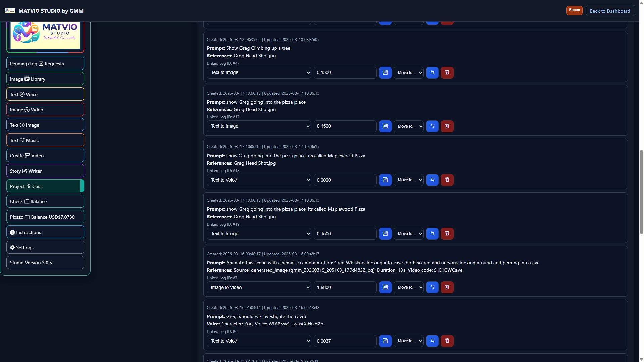Image resolution: width=644 pixels, height=362 pixels.
Task: Click swap icon for Log ID #17
Action: (x=432, y=126)
